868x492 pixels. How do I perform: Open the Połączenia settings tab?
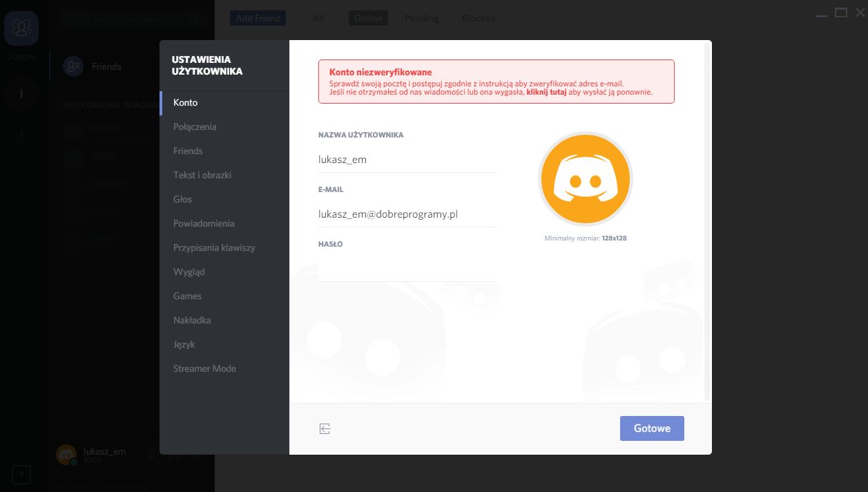224,126
